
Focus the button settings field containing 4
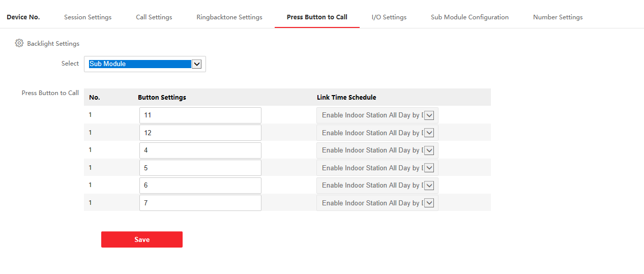(x=200, y=150)
